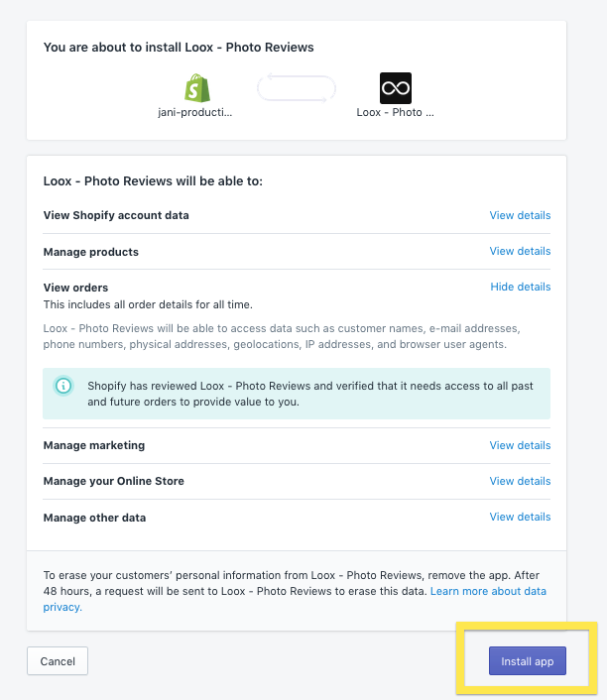Cancel the app installation
This screenshot has width=607, height=700.
58,660
